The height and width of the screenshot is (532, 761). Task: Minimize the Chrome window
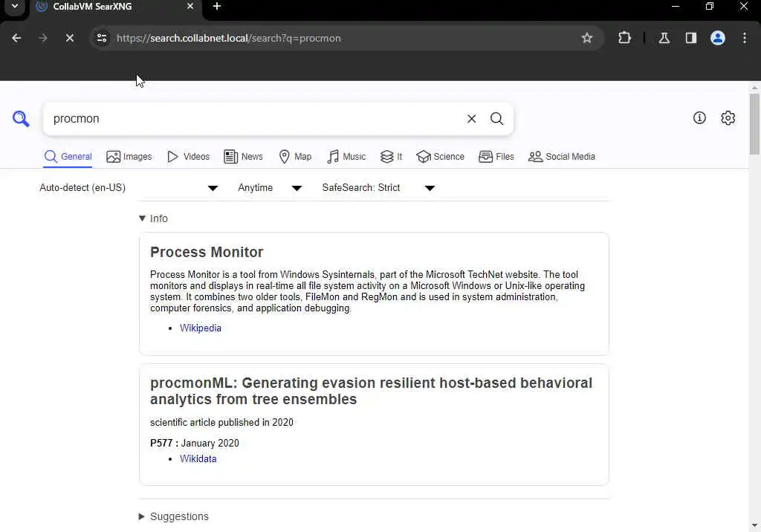point(675,6)
